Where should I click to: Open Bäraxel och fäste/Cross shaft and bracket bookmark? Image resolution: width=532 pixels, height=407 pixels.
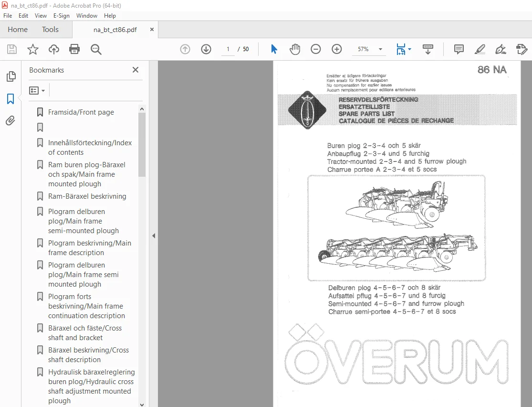click(x=85, y=333)
